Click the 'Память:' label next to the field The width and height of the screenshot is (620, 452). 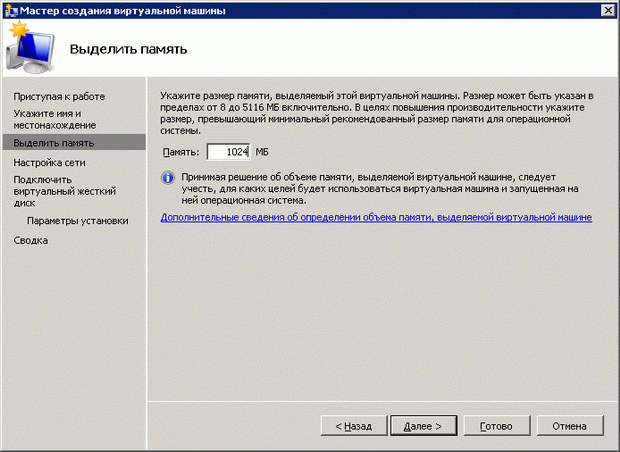point(181,152)
